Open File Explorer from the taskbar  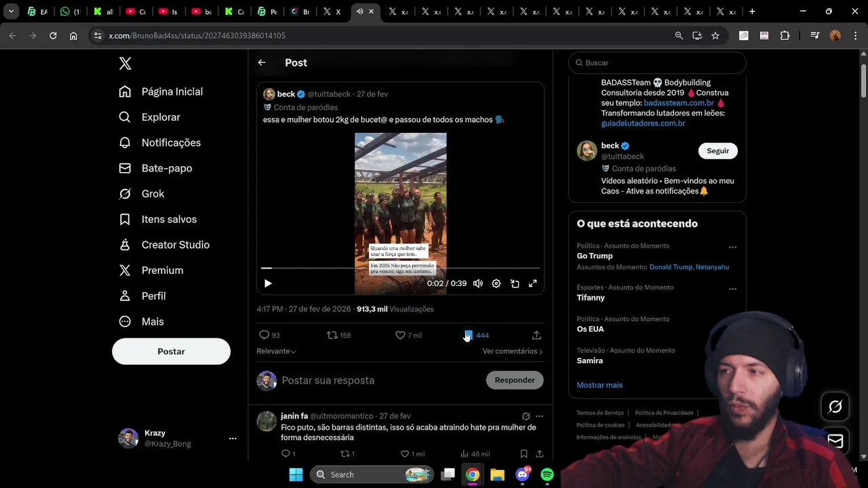pyautogui.click(x=498, y=474)
